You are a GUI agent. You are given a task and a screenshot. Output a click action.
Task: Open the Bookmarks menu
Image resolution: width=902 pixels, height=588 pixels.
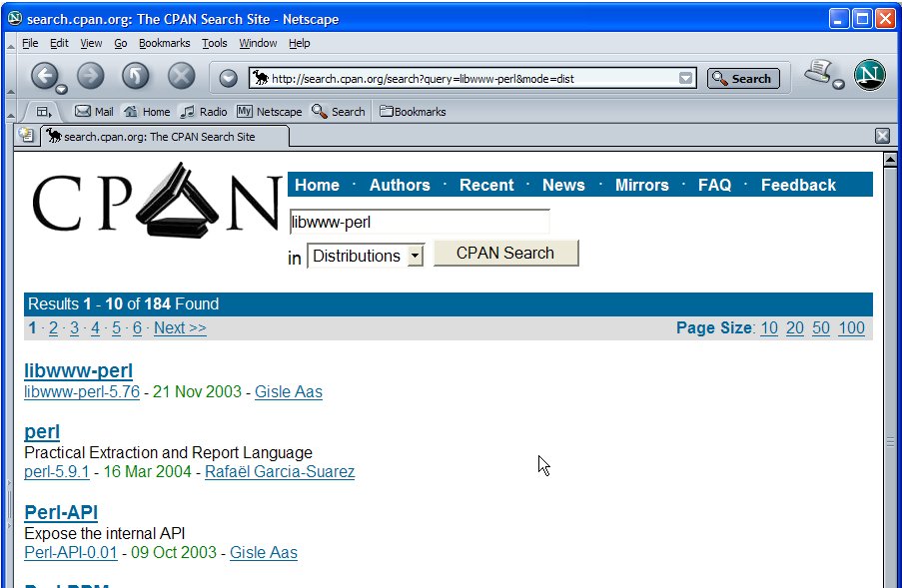165,43
